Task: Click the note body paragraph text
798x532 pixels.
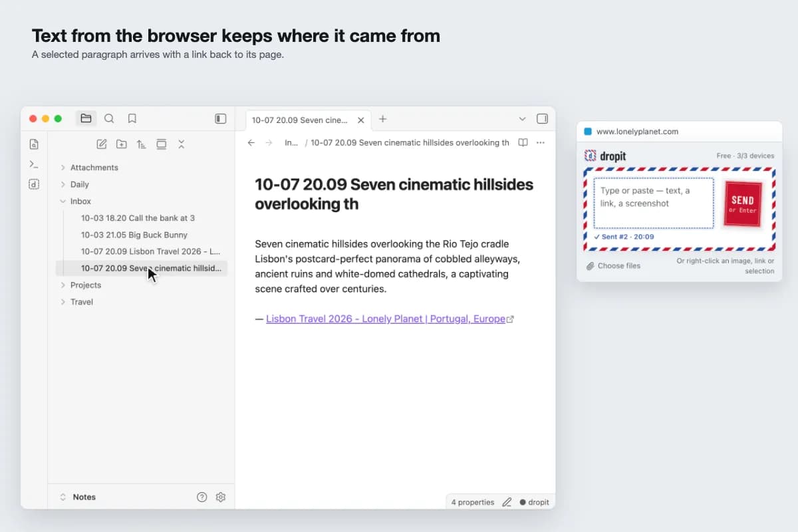Action: 388,266
